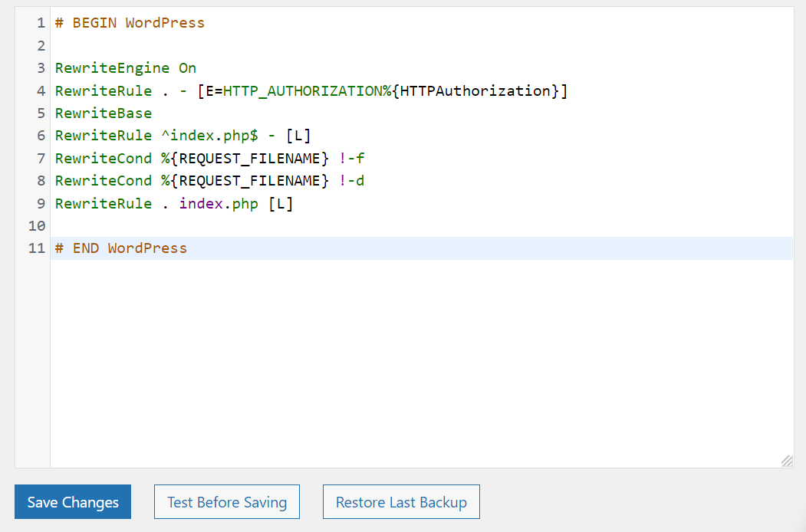Click the 'RewriteBase' line
The image size is (806, 532).
104,113
